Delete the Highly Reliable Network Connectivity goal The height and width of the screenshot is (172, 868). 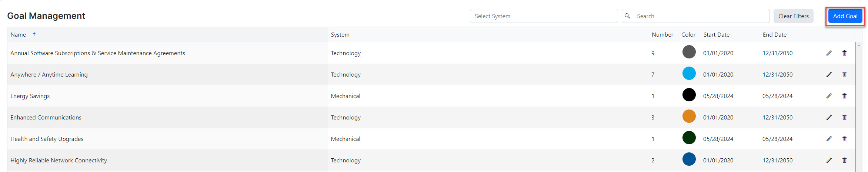click(x=844, y=160)
